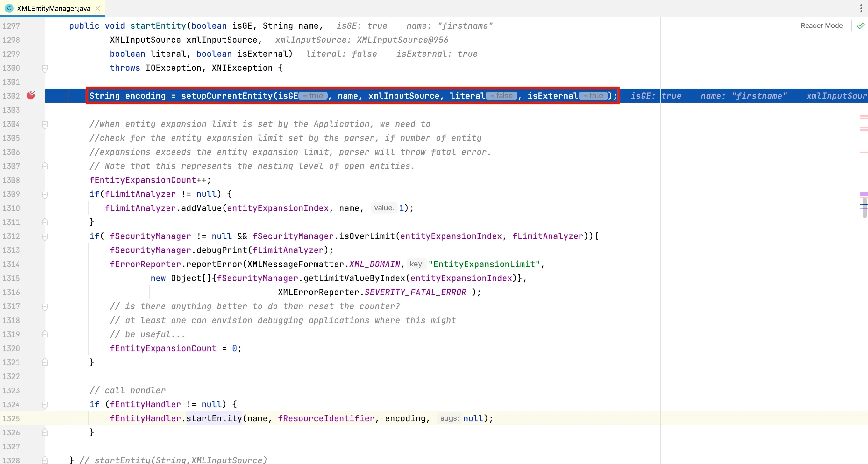Click line number 1308 in the gutter

click(x=11, y=180)
